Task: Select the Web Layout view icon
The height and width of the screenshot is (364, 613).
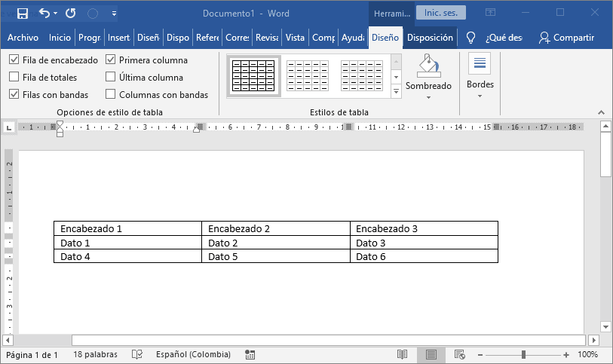Action: [x=460, y=354]
